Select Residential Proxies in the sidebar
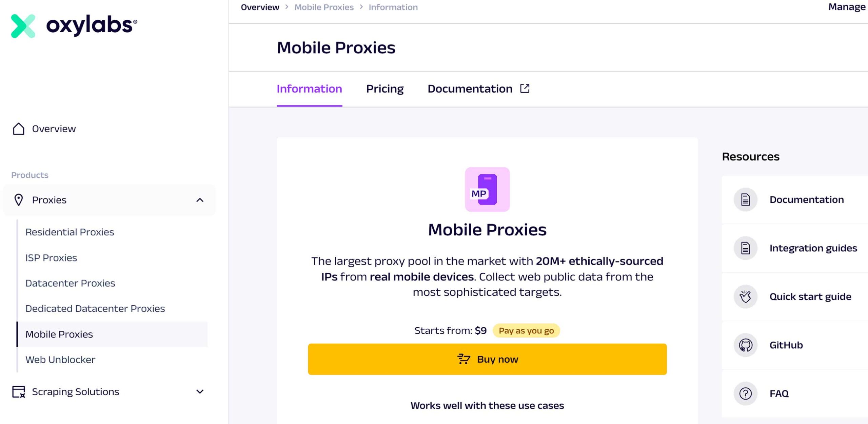868x424 pixels. pos(70,232)
